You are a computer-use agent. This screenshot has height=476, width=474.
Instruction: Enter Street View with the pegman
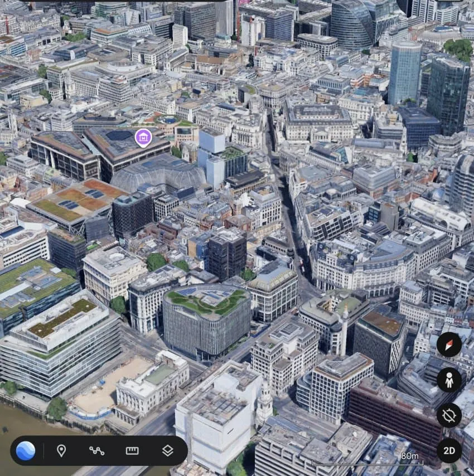click(x=449, y=380)
